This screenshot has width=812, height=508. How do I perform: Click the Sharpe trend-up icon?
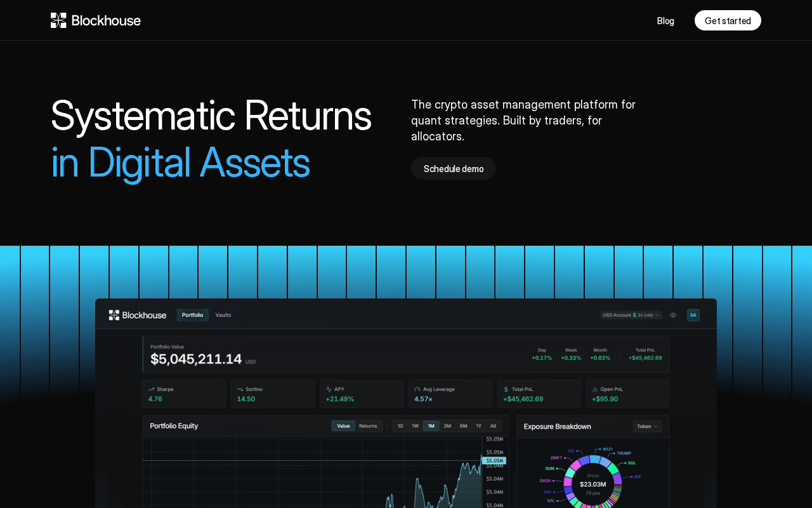[x=152, y=389]
